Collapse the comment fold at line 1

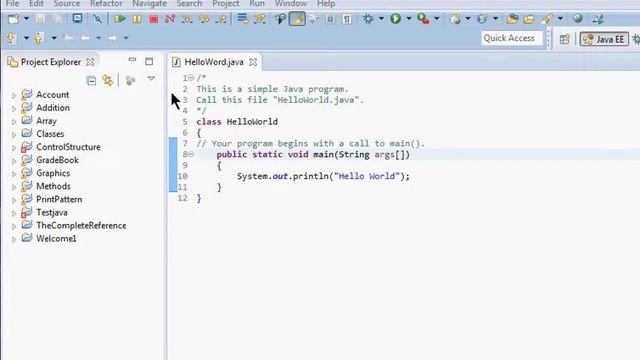pyautogui.click(x=191, y=78)
